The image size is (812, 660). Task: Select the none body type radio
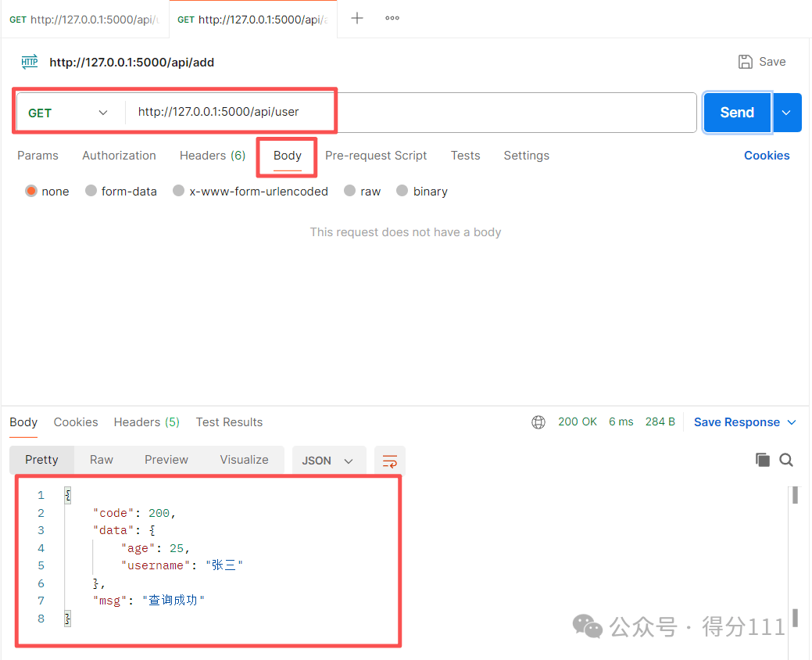pos(31,191)
